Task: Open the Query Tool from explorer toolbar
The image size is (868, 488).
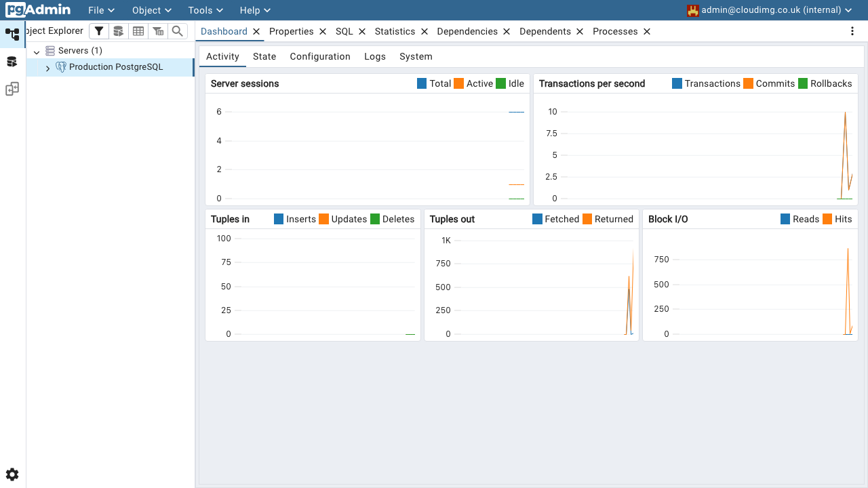Action: (119, 31)
